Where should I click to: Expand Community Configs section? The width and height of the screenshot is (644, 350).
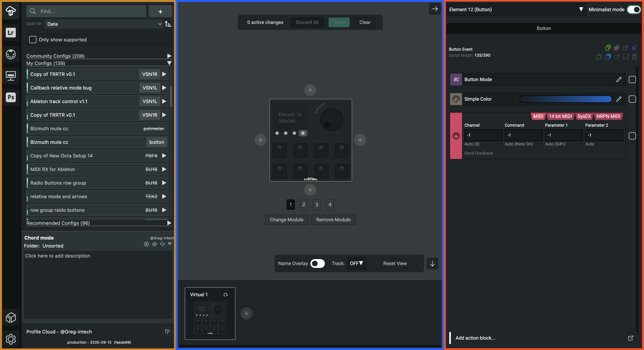169,56
